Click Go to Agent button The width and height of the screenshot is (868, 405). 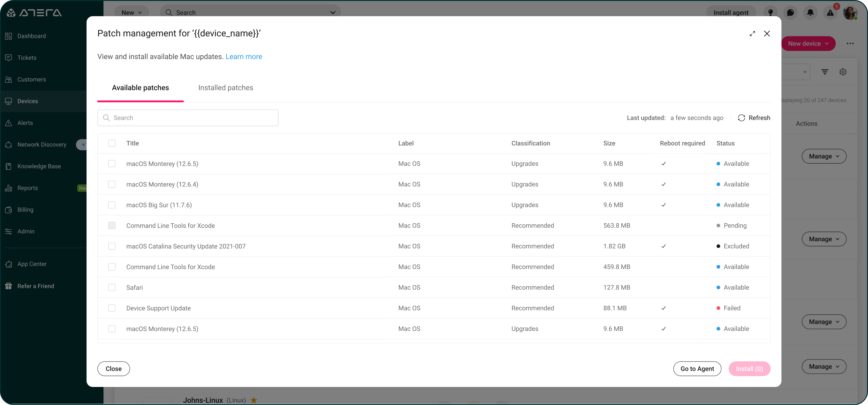(x=697, y=369)
